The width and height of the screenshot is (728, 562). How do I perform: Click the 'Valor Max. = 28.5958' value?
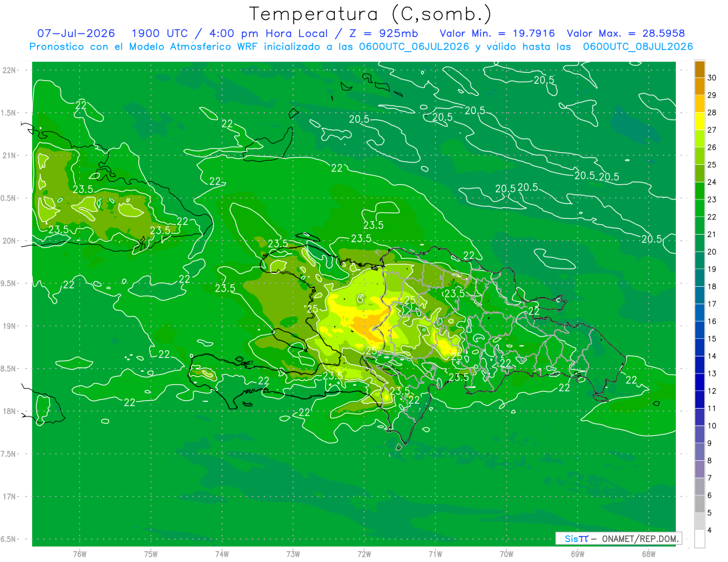pos(627,33)
